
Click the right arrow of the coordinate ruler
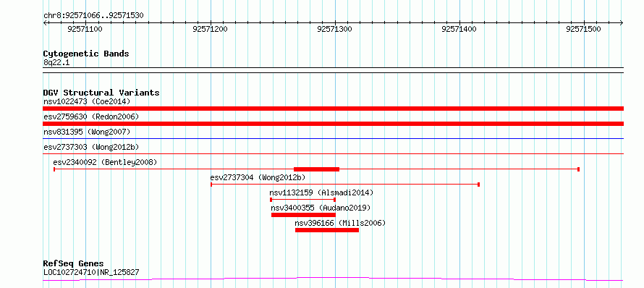pos(622,22)
